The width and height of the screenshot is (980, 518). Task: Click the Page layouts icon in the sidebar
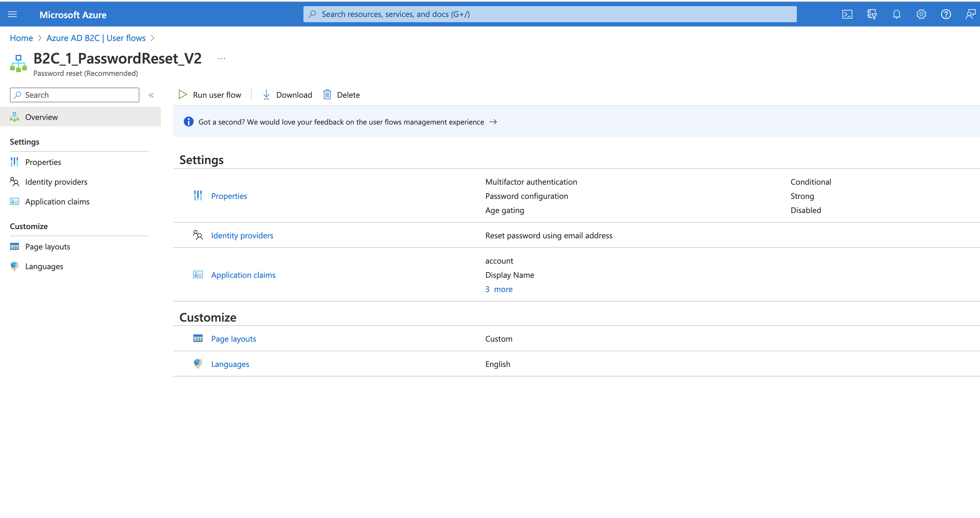14,246
